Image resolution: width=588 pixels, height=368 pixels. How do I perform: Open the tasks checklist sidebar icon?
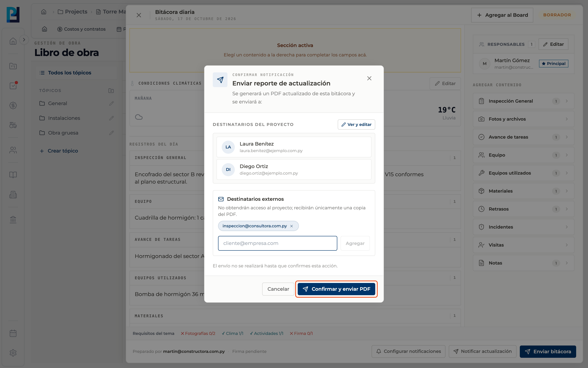click(x=13, y=86)
